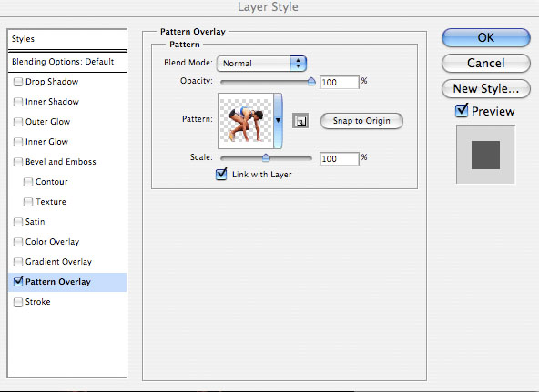The width and height of the screenshot is (539, 392).
Task: Click the New Style... button
Action: point(485,88)
